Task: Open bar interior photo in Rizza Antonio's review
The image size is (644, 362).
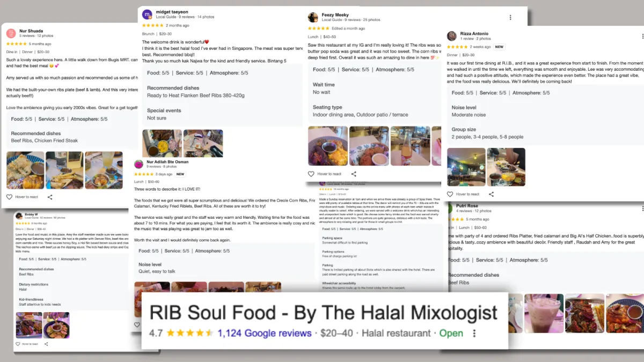Action: [466, 167]
